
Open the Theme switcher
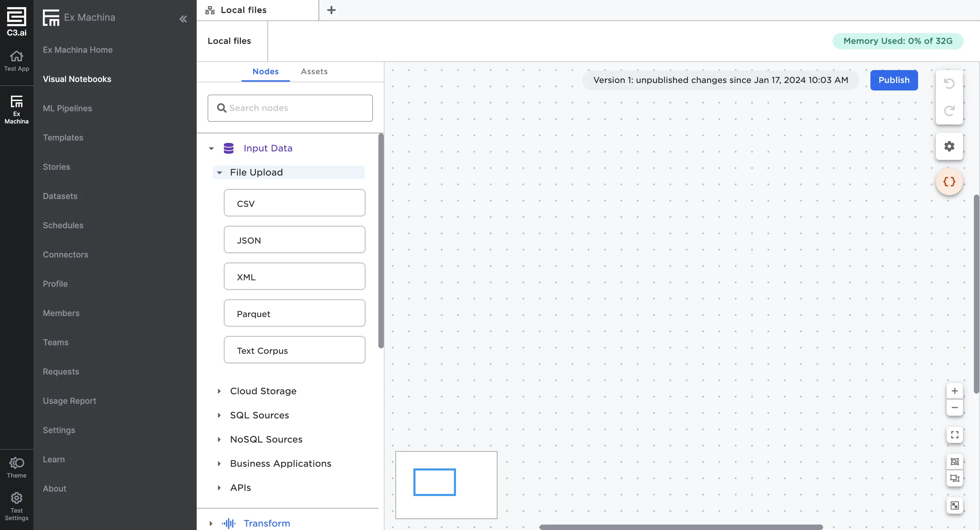[x=16, y=467]
